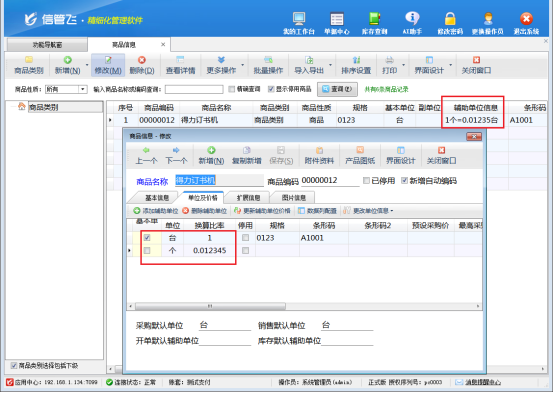Open 消息提醒中心 in the status bar
The width and height of the screenshot is (554, 393).
pos(477,382)
